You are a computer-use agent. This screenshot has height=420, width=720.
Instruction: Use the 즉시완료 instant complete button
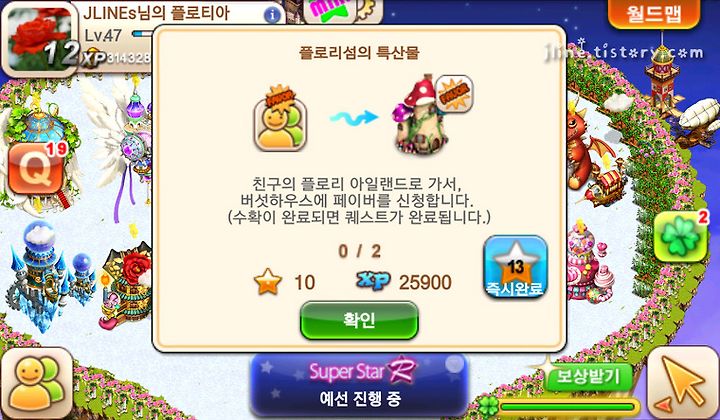pos(515,267)
